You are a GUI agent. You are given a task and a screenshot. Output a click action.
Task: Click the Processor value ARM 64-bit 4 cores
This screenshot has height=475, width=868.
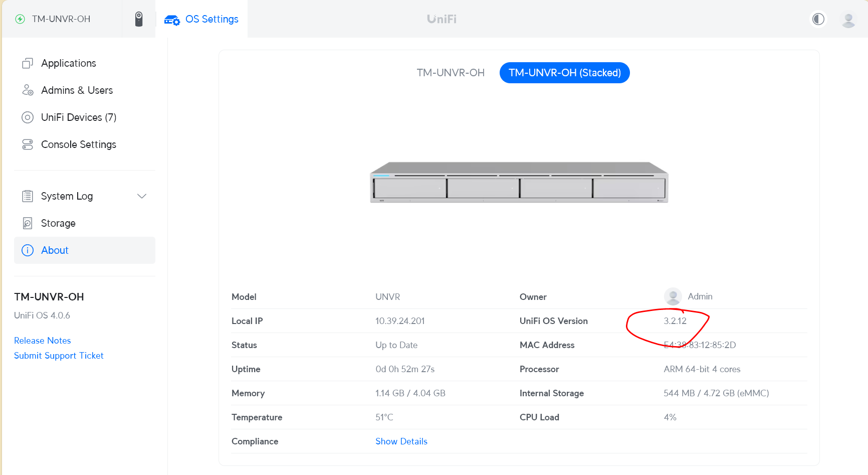click(x=702, y=369)
